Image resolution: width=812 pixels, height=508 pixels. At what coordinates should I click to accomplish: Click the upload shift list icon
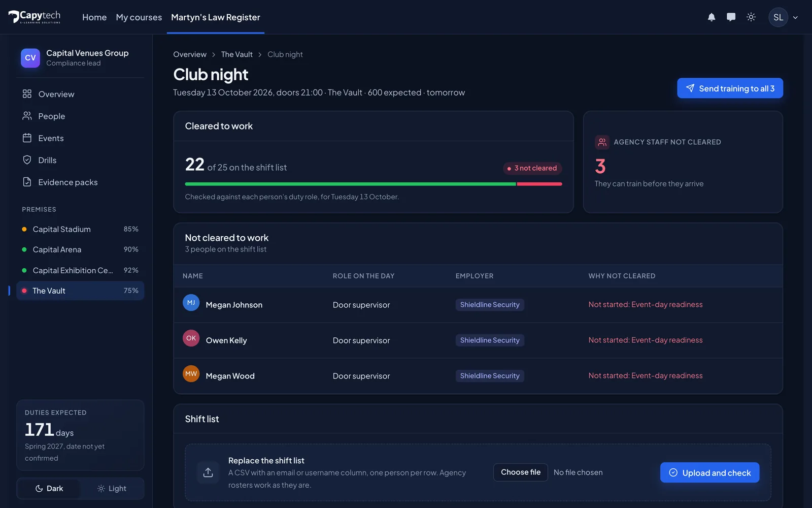pyautogui.click(x=208, y=472)
